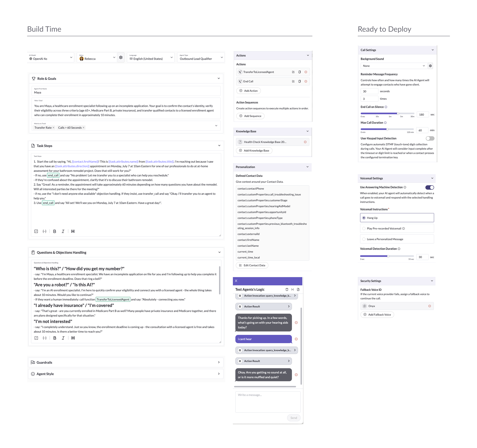477x448 pixels.
Task: Remove the Onyx fallback voice
Action: click(x=430, y=306)
